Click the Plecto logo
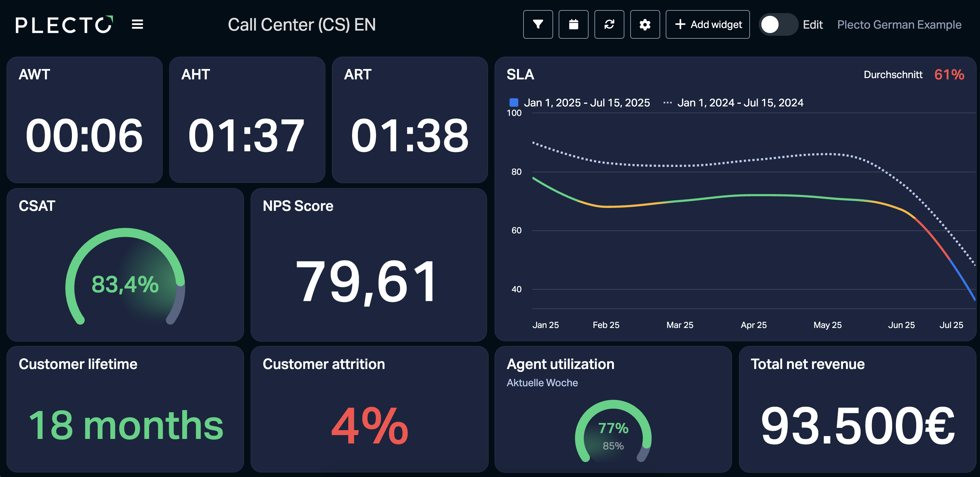The width and height of the screenshot is (980, 477). pyautogui.click(x=64, y=25)
